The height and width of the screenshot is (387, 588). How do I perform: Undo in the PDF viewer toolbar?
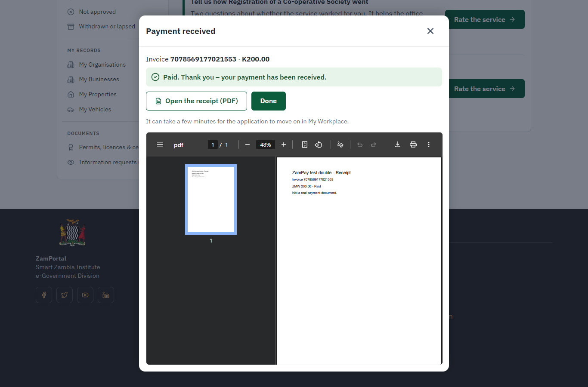click(360, 144)
